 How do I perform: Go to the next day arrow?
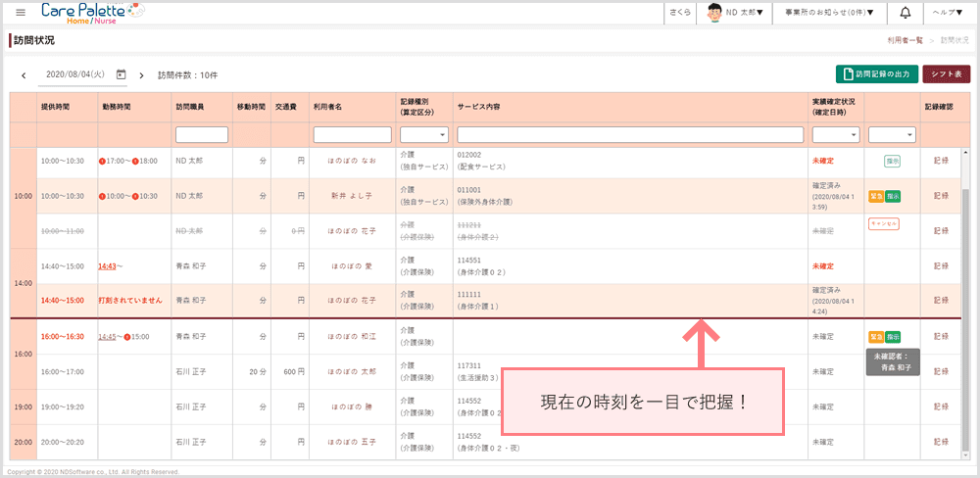(141, 74)
